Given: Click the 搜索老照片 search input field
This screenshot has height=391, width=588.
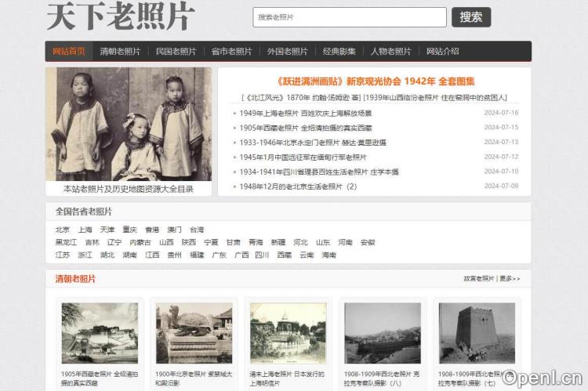Looking at the screenshot, I should coord(349,17).
